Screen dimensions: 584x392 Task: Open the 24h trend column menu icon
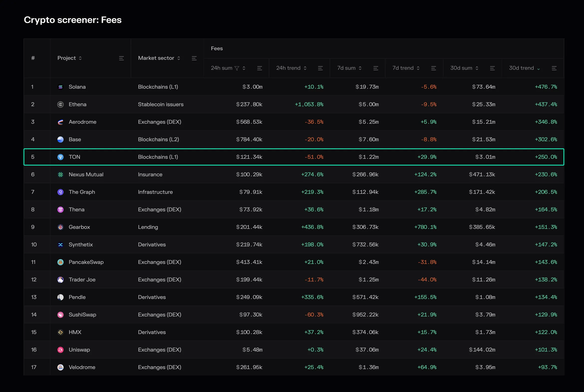tap(320, 68)
